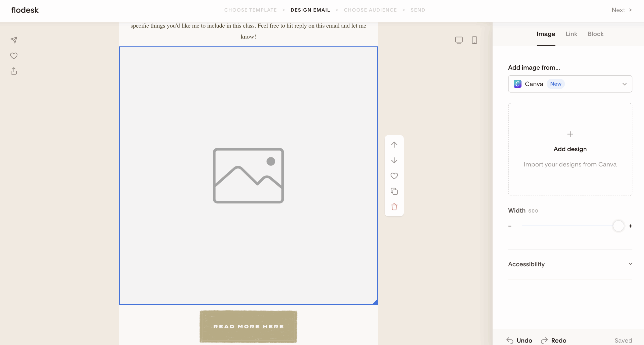Image resolution: width=644 pixels, height=345 pixels.
Task: Open the Canva image source dropdown
Action: [570, 84]
